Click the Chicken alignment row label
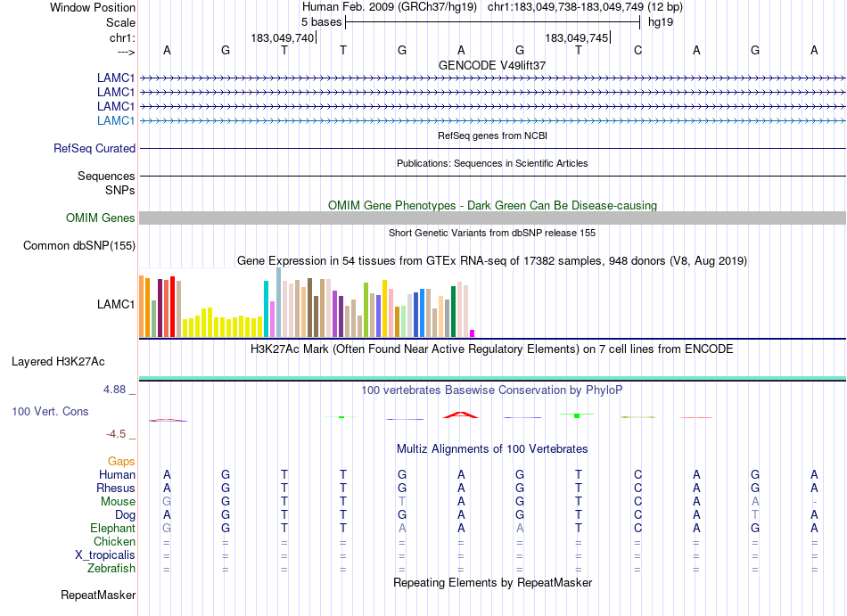 coord(114,541)
